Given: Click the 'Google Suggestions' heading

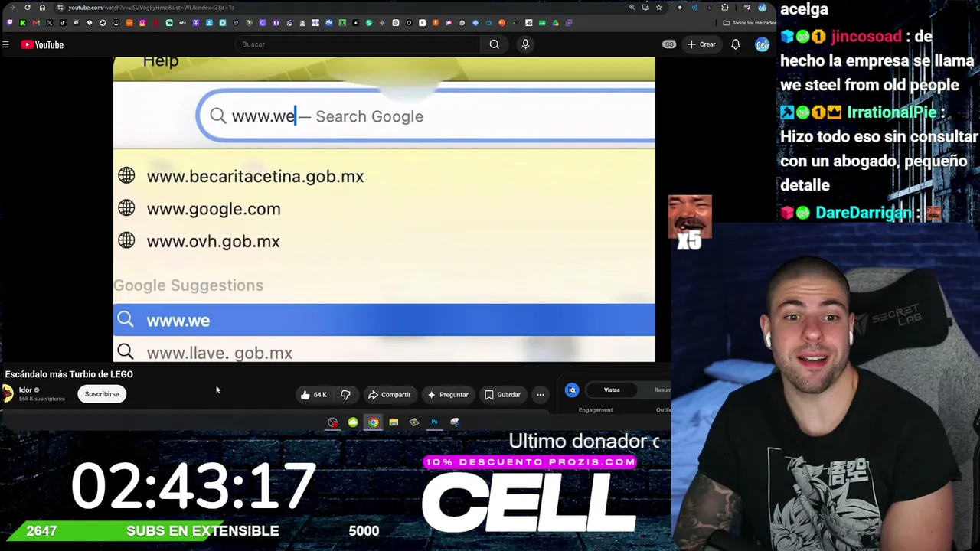Looking at the screenshot, I should pyautogui.click(x=188, y=285).
